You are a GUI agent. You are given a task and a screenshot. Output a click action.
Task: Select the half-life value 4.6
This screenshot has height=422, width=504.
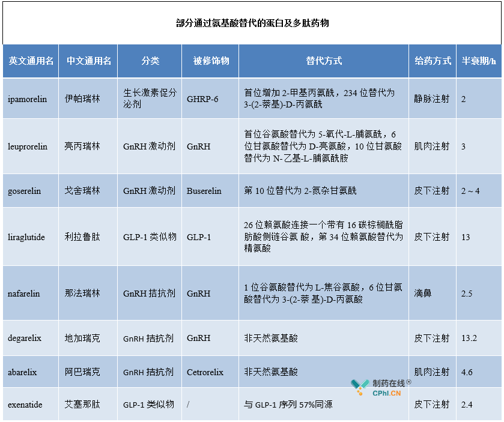click(467, 372)
